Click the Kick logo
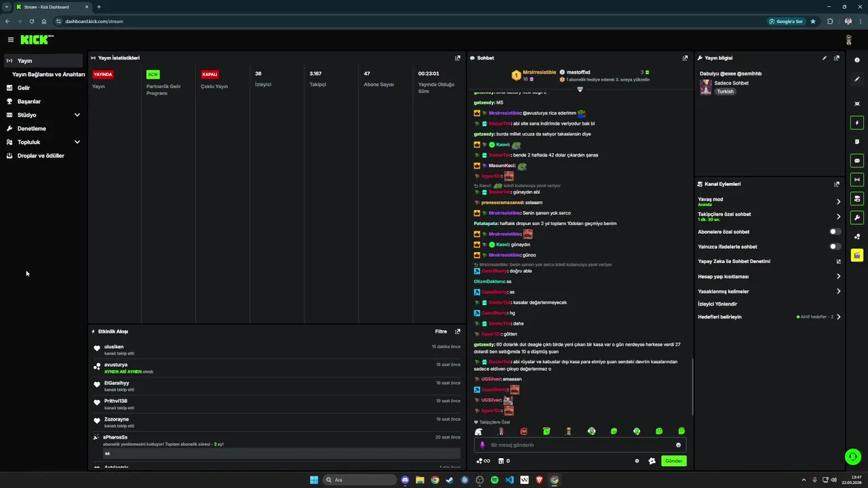868x488 pixels. click(37, 40)
